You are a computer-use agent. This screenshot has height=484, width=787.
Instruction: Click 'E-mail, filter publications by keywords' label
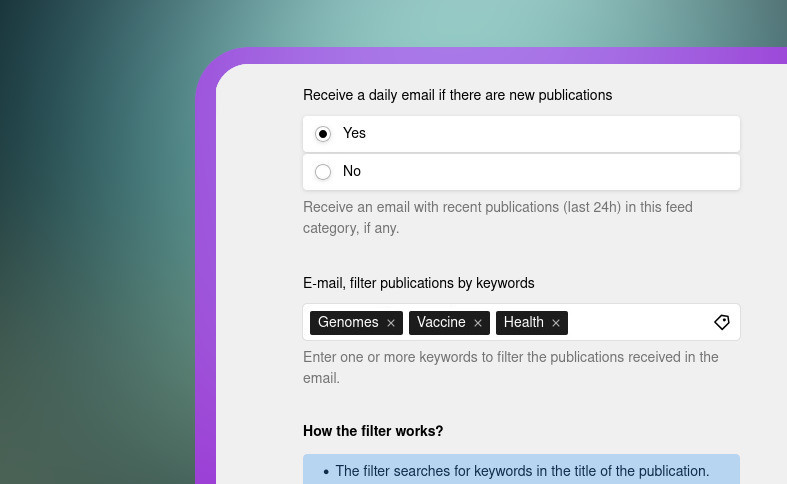tap(418, 283)
